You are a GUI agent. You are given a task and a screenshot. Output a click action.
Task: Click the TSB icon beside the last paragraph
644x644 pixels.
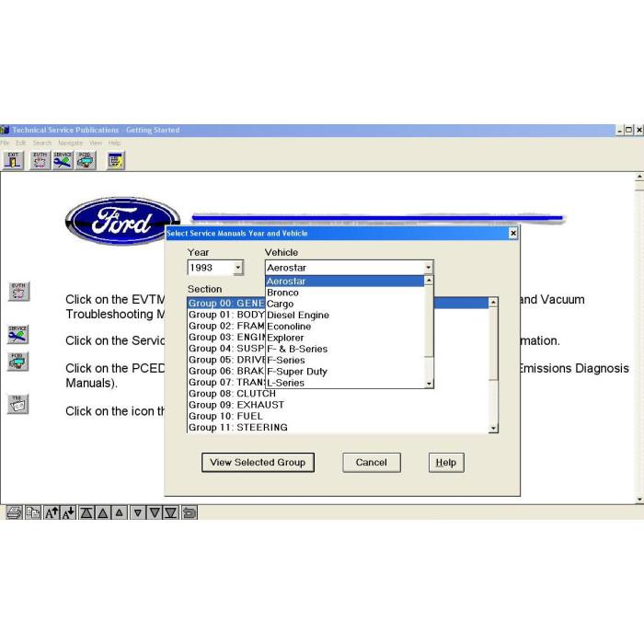pyautogui.click(x=17, y=404)
